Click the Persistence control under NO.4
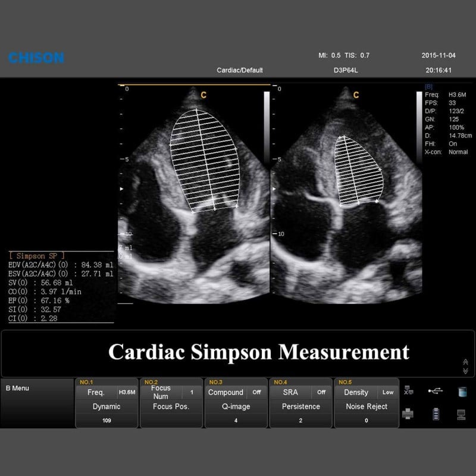 pyautogui.click(x=300, y=406)
